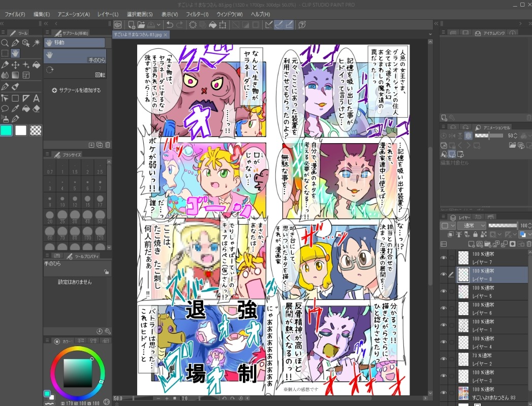Open the layer blending mode 通常 dropdown
The image size is (532, 406).
tap(471, 225)
